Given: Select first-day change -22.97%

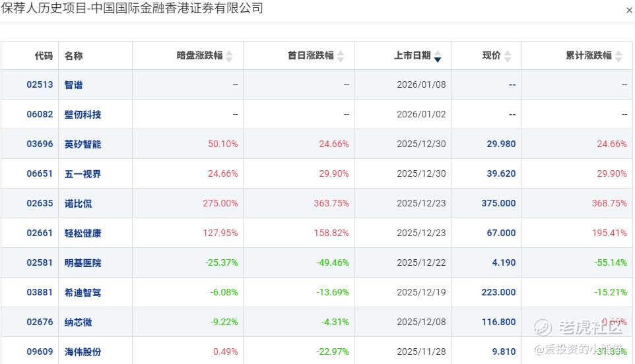Looking at the screenshot, I should click(x=333, y=351).
